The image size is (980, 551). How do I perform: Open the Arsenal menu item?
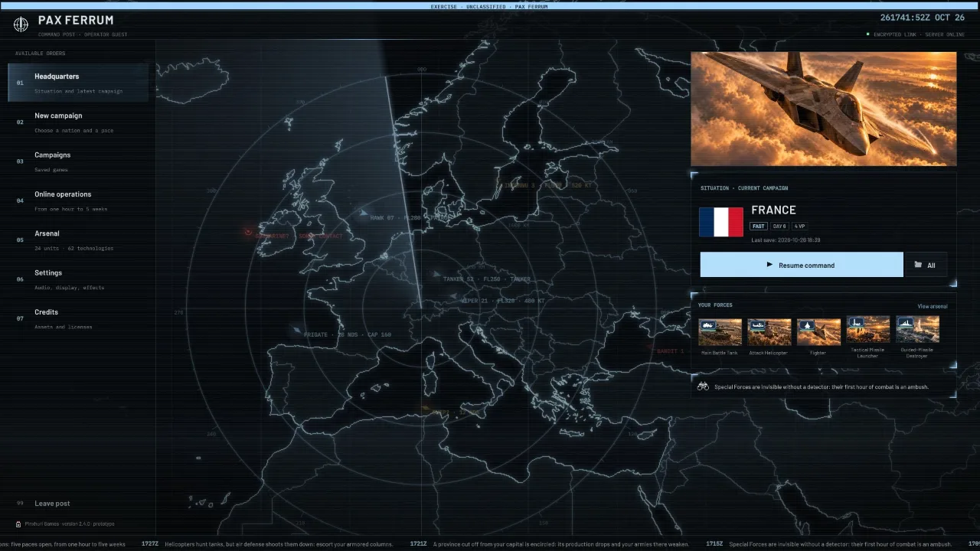click(x=78, y=240)
